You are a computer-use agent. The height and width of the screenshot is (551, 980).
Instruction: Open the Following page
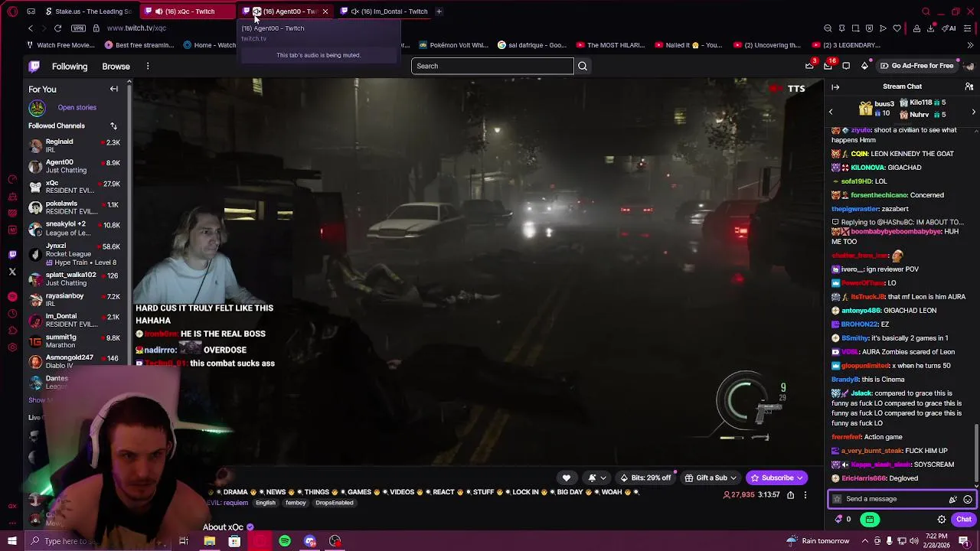pos(70,67)
